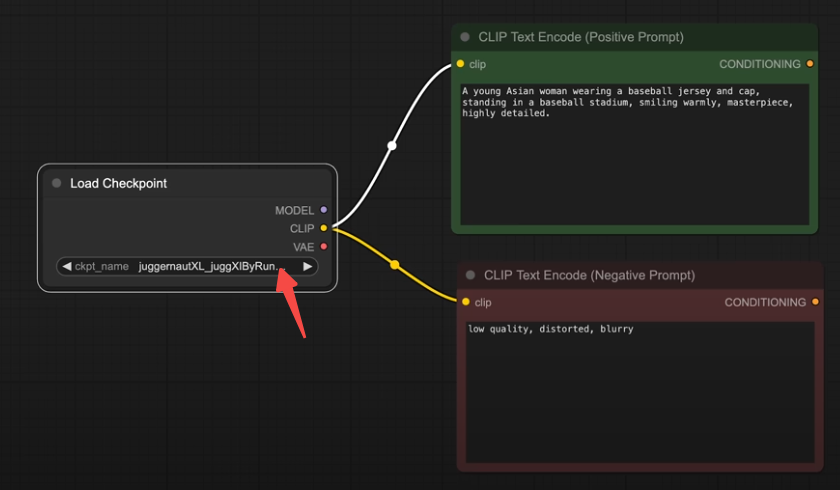Collapse the Negative Prompt node via its dot
The height and width of the screenshot is (490, 840).
(470, 275)
